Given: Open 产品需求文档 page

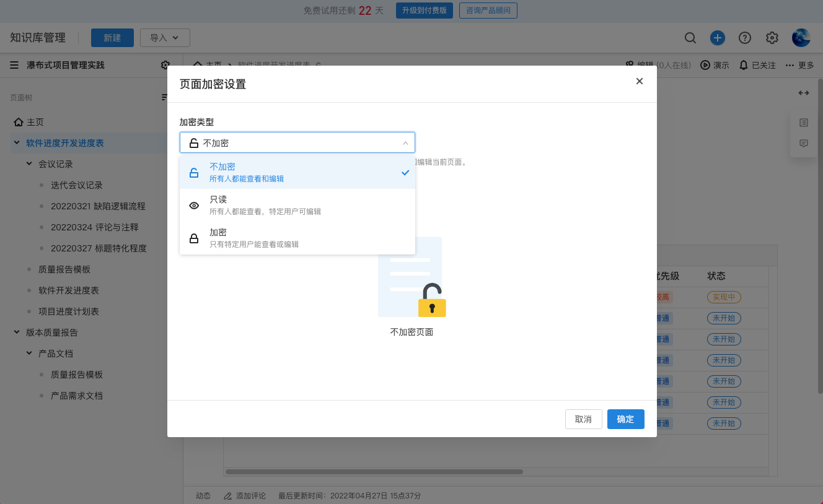Looking at the screenshot, I should click(77, 396).
